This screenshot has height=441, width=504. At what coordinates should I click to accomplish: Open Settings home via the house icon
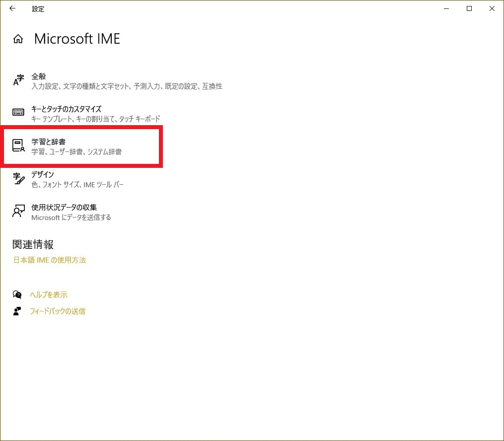pyautogui.click(x=18, y=39)
